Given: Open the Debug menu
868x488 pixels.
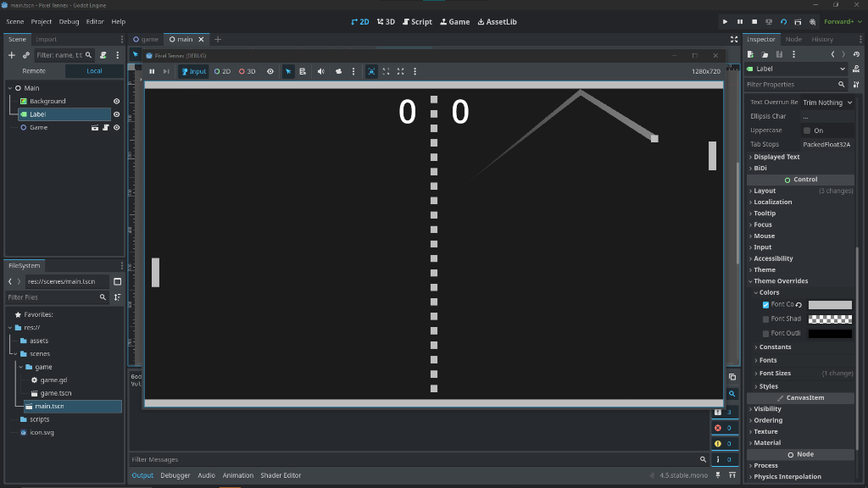Looking at the screenshot, I should click(70, 22).
